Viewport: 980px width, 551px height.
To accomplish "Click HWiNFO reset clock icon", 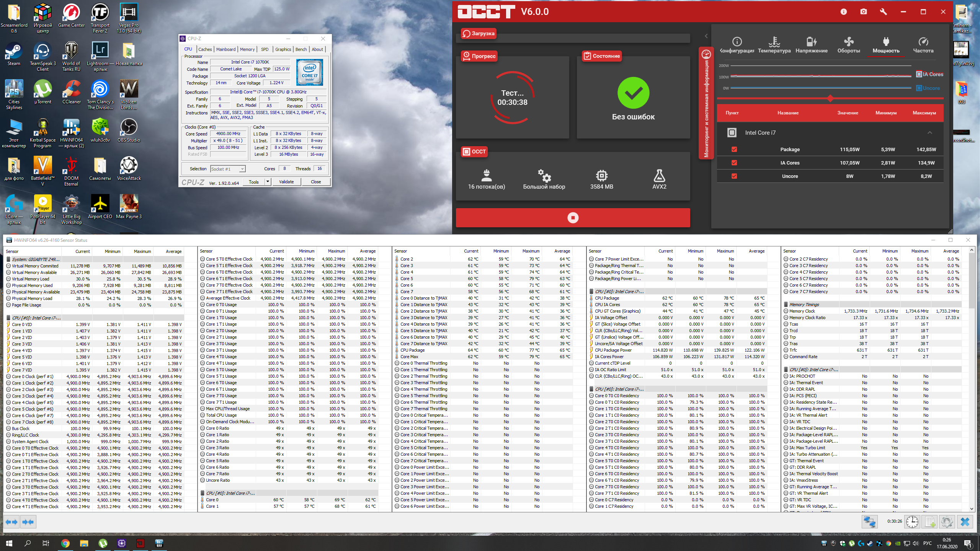I will (912, 522).
